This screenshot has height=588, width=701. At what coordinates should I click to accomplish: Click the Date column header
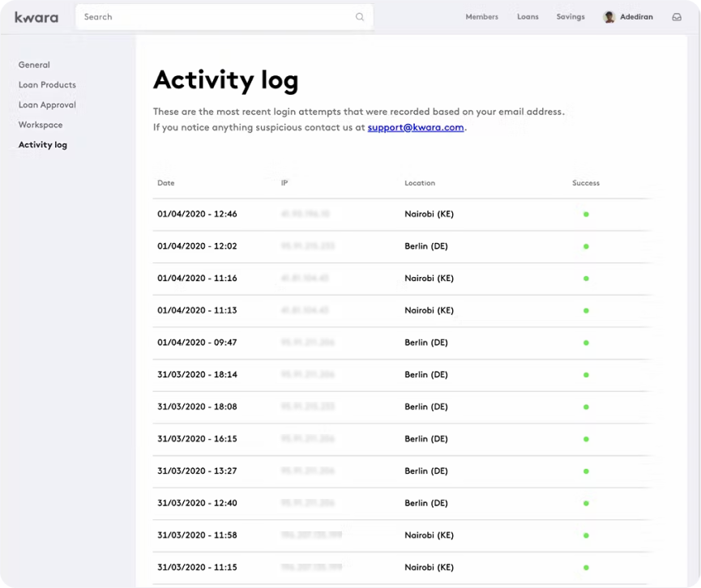tap(165, 183)
